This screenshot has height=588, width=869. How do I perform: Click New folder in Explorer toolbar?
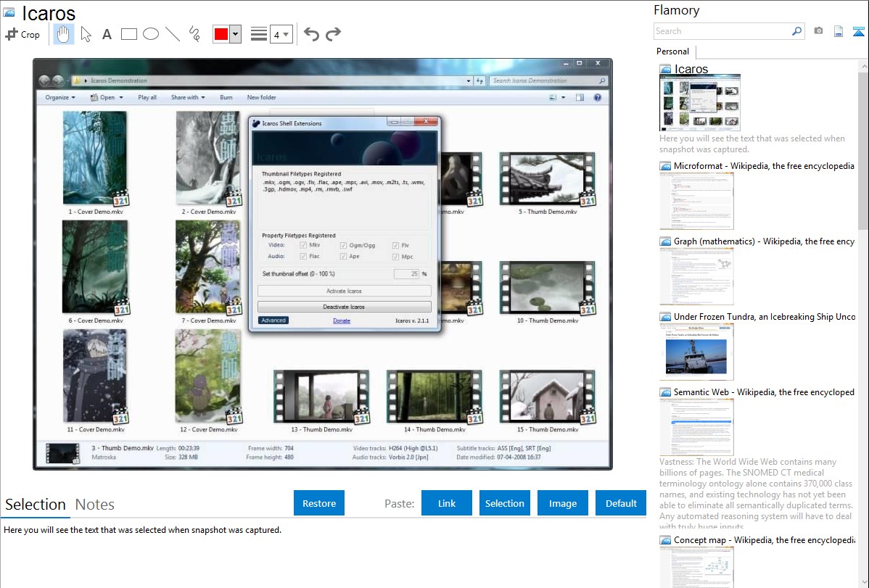click(x=262, y=98)
